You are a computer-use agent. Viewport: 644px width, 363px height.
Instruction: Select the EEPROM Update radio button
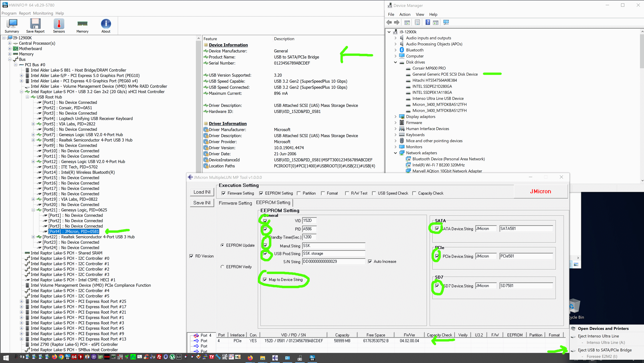(x=222, y=245)
